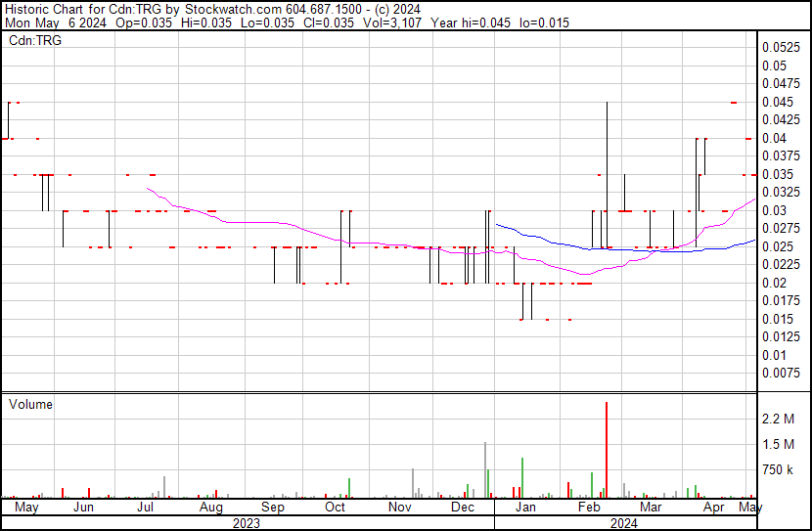Click the 0.0325 price axis label
This screenshot has width=812, height=531.
(781, 193)
